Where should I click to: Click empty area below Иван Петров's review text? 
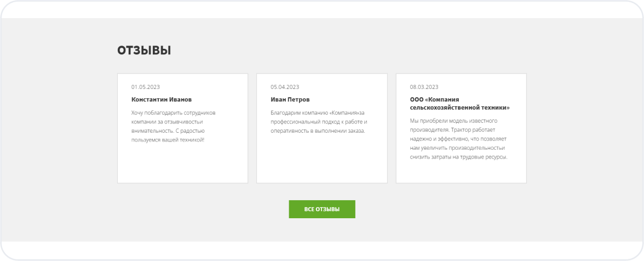[321, 159]
